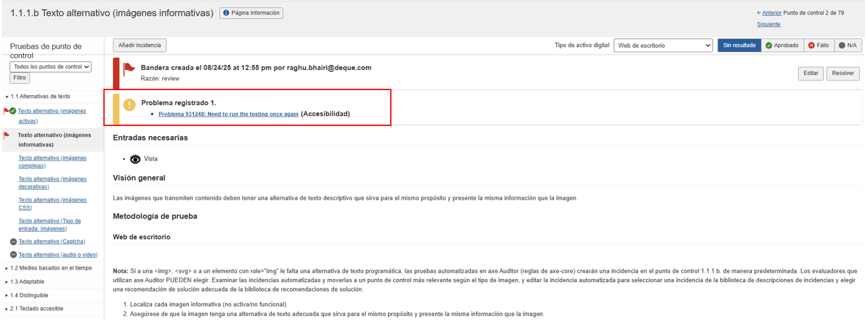The width and height of the screenshot is (868, 325).
Task: Open the Problema 931248 link
Action: point(228,114)
